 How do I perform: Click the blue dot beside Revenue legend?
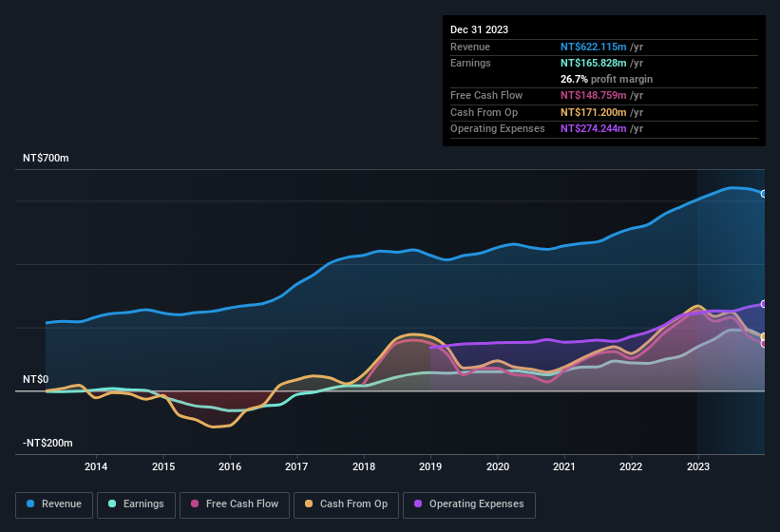(31, 504)
